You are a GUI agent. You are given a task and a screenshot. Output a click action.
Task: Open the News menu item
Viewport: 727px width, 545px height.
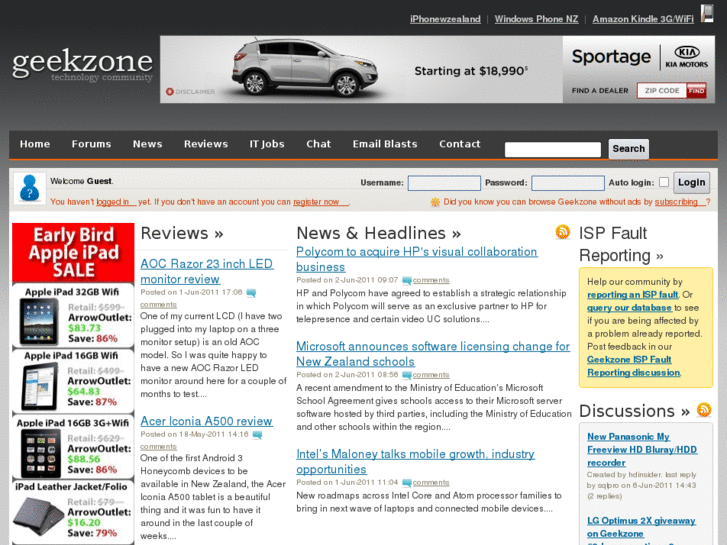147,144
